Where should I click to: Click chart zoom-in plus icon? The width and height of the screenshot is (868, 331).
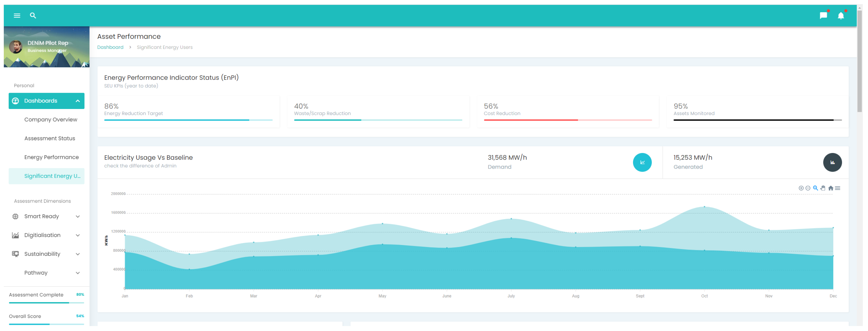[801, 189]
